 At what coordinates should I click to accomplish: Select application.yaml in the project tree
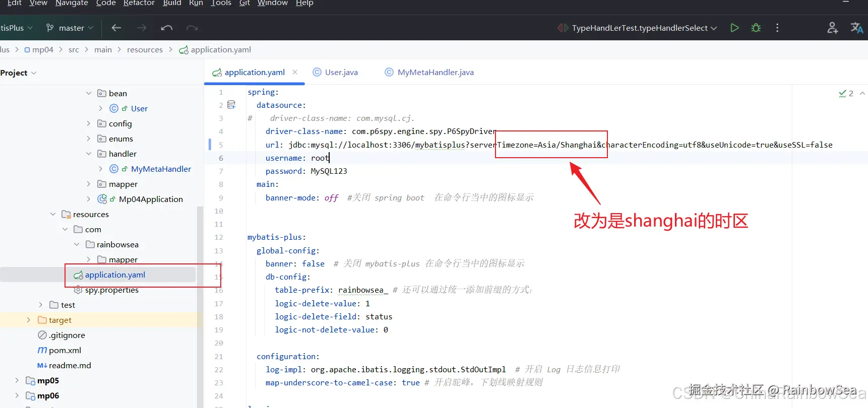[x=115, y=275]
